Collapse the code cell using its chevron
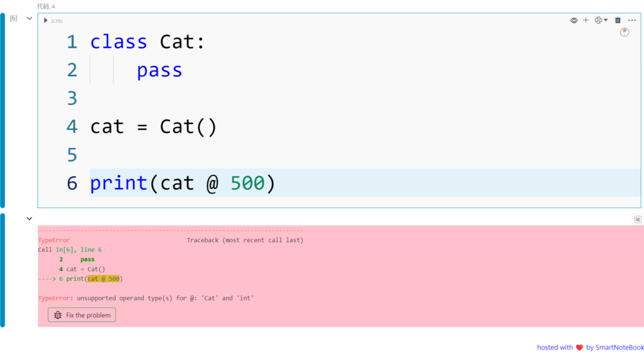644x353 pixels. click(x=29, y=18)
